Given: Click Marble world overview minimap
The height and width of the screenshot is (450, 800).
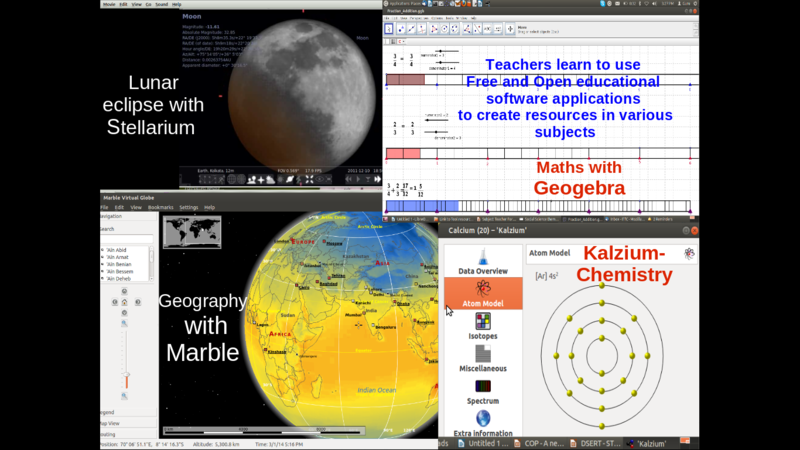Looking at the screenshot, I should 192,232.
